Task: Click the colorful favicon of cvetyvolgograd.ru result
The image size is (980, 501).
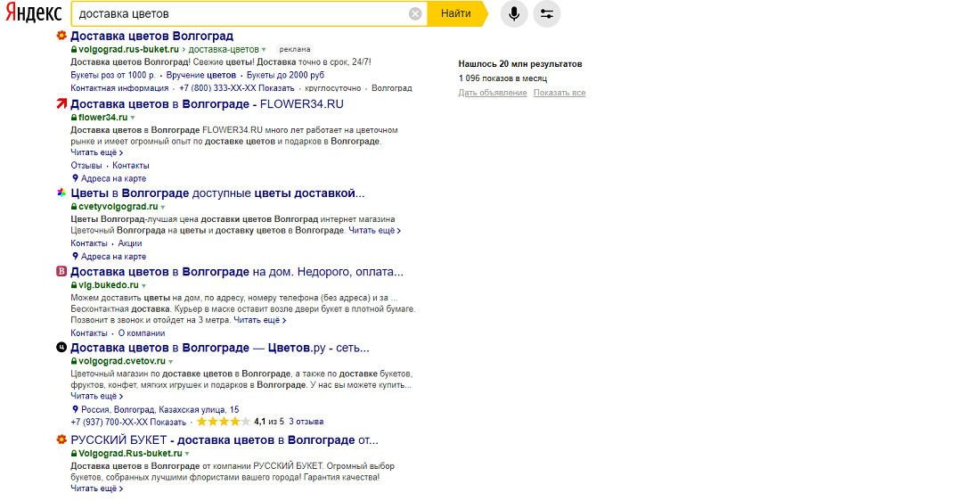Action: (x=61, y=193)
